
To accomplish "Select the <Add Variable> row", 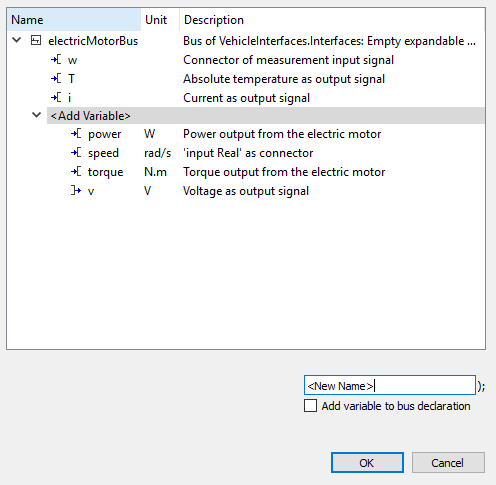I will 266,116.
